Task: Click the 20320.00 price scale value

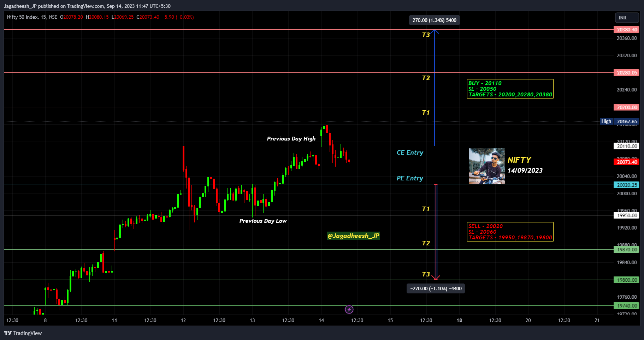Action: (627, 55)
